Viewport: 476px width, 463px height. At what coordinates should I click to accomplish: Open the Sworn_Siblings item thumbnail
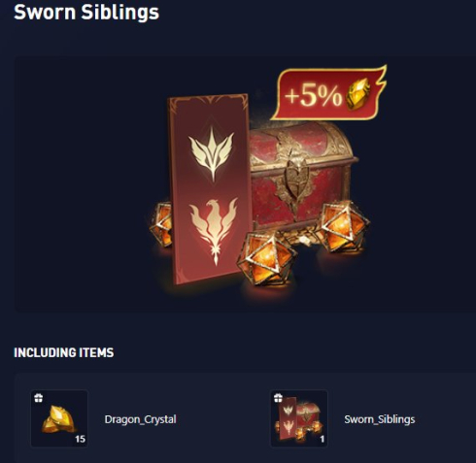pos(299,418)
